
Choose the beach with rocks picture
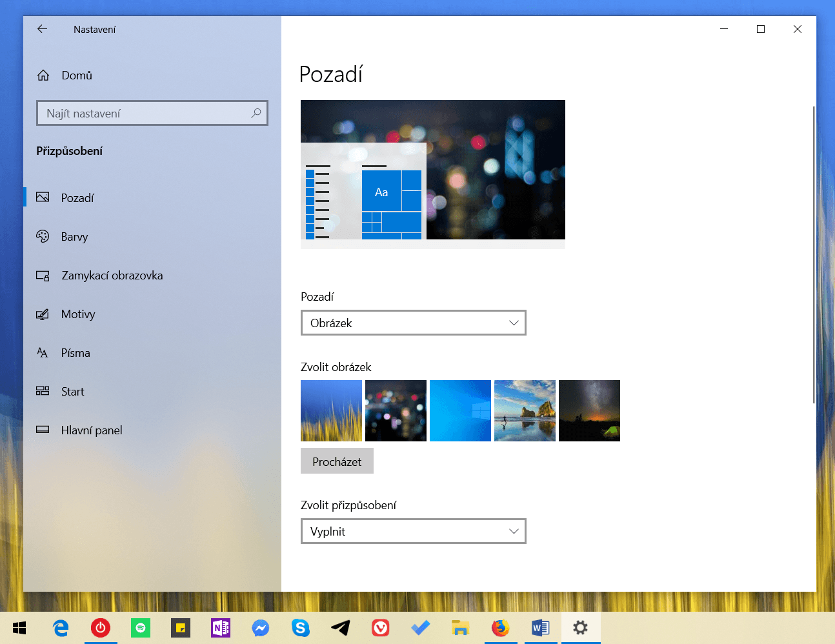click(x=525, y=410)
